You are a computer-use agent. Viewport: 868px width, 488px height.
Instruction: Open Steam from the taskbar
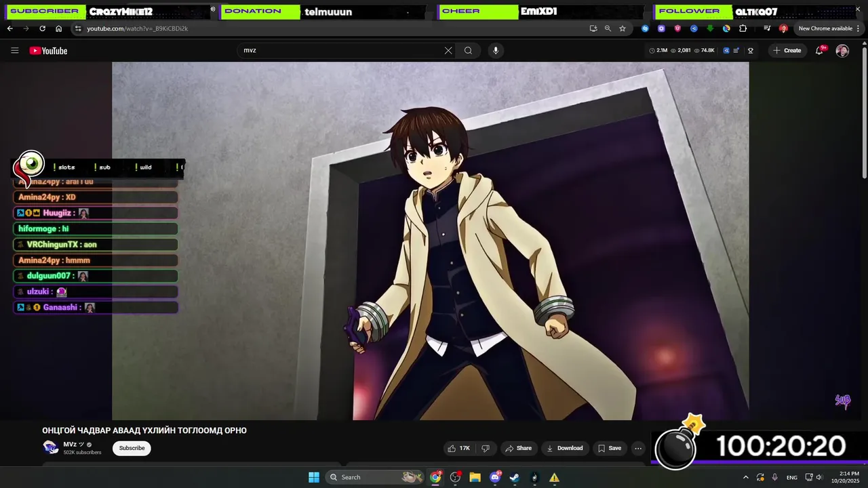click(515, 477)
